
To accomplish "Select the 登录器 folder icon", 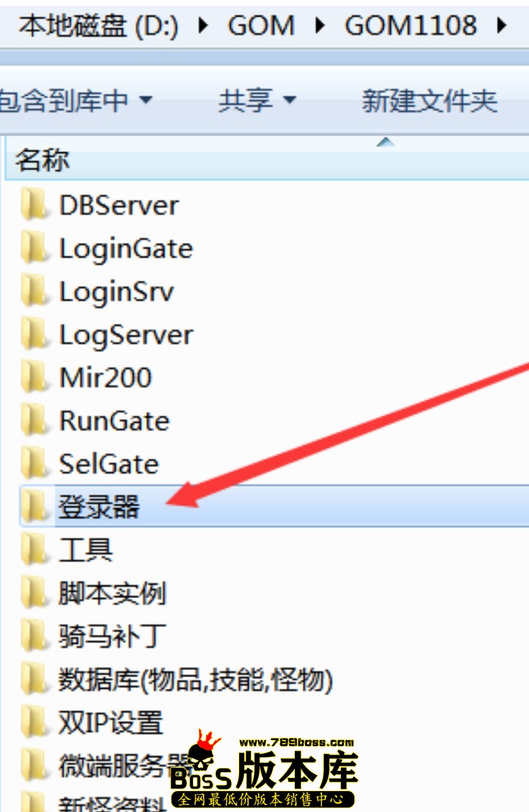I will click(34, 507).
